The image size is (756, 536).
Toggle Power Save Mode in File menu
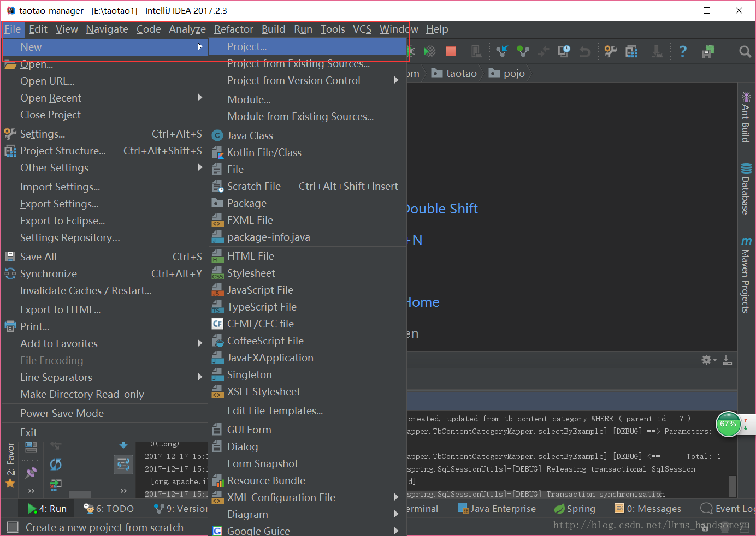click(x=104, y=413)
